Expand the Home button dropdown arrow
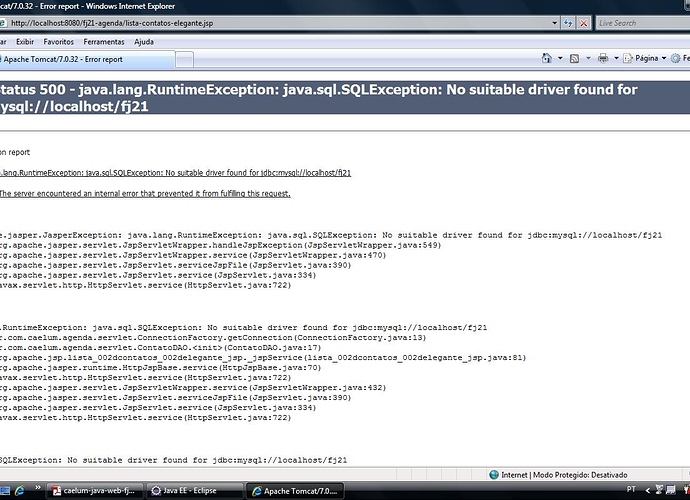The height and width of the screenshot is (500, 690). point(560,58)
